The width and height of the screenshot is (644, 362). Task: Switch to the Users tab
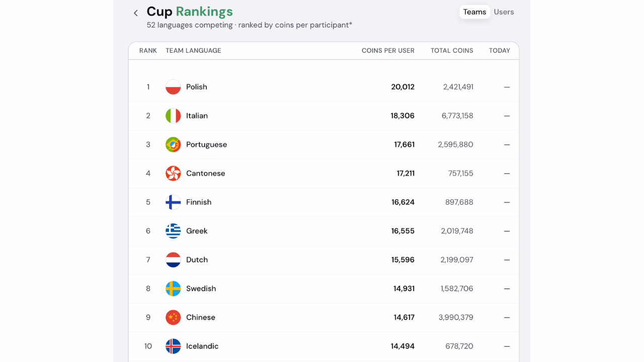pos(504,12)
